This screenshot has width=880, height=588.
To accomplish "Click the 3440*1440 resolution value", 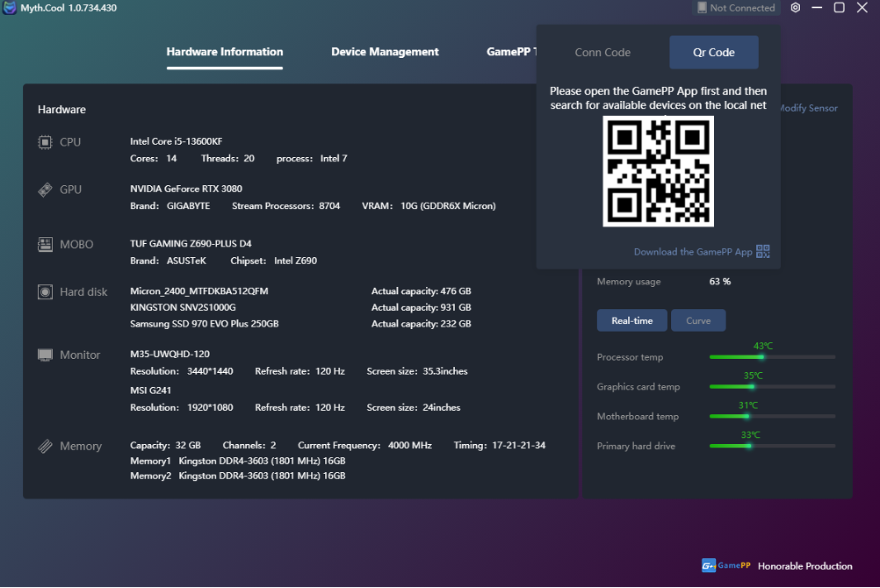I will [210, 371].
